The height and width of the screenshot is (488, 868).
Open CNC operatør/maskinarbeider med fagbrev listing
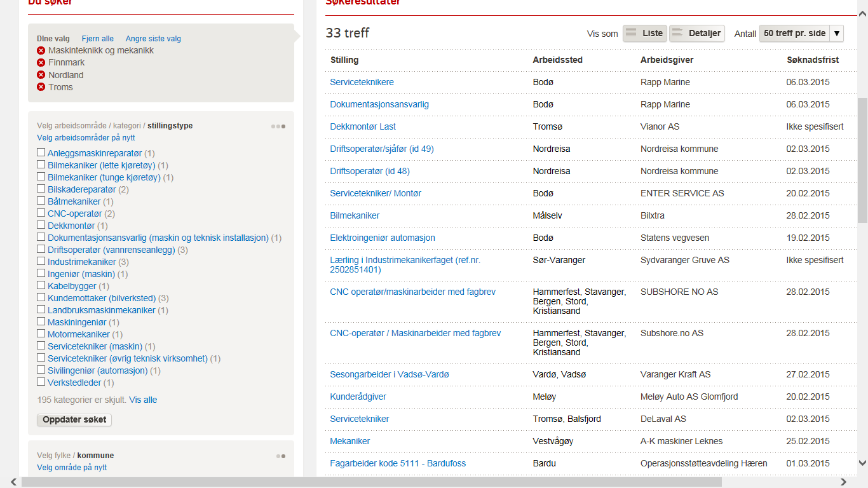click(x=412, y=292)
